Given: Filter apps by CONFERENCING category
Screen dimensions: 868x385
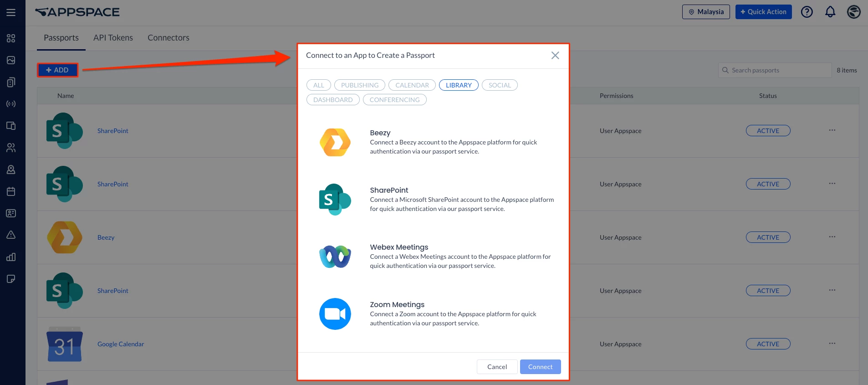Looking at the screenshot, I should point(395,100).
